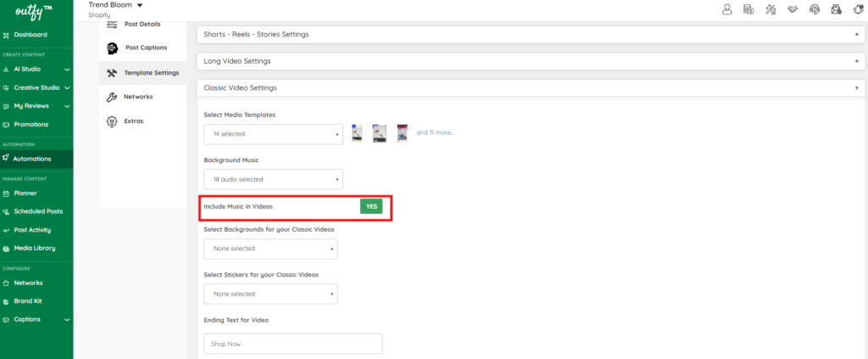Click the Post Activity icon
Viewport: 868px width, 359px height.
pyautogui.click(x=6, y=230)
